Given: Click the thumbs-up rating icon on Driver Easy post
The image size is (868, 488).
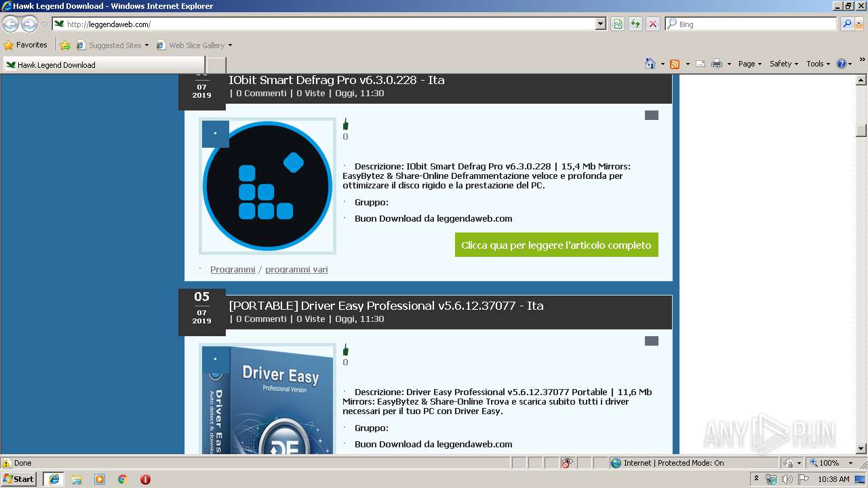Looking at the screenshot, I should (345, 350).
